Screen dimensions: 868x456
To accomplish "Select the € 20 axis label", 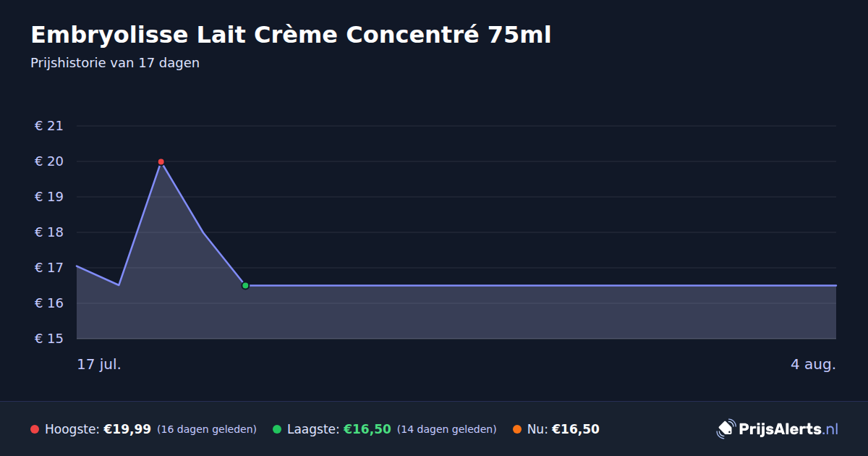I will pyautogui.click(x=49, y=161).
